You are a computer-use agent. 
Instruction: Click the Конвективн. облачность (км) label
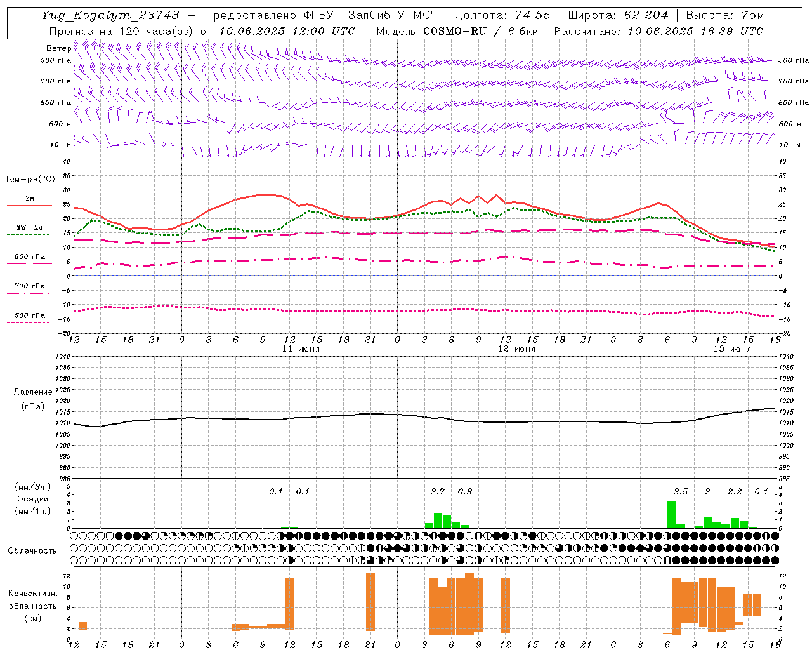(32, 606)
